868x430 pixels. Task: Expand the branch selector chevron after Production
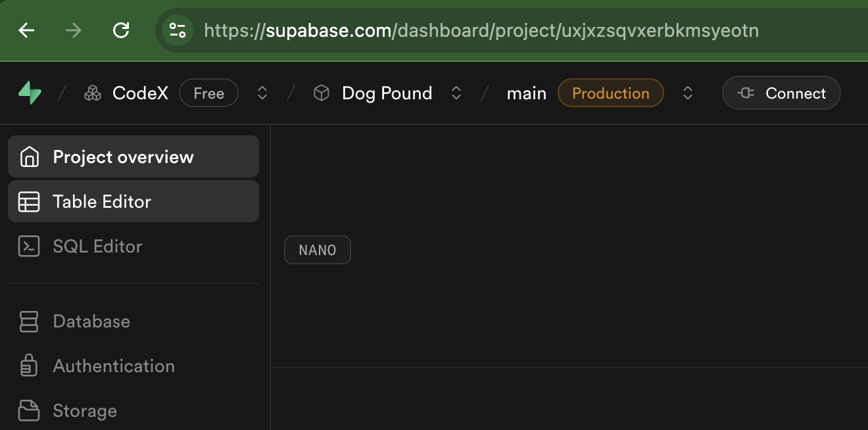tap(688, 93)
